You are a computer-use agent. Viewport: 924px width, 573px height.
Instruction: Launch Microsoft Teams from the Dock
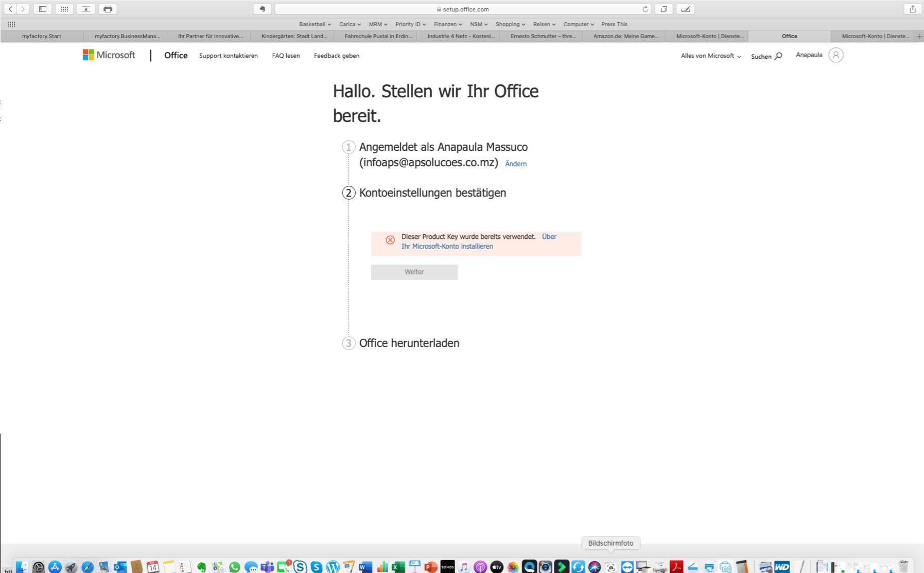267,567
